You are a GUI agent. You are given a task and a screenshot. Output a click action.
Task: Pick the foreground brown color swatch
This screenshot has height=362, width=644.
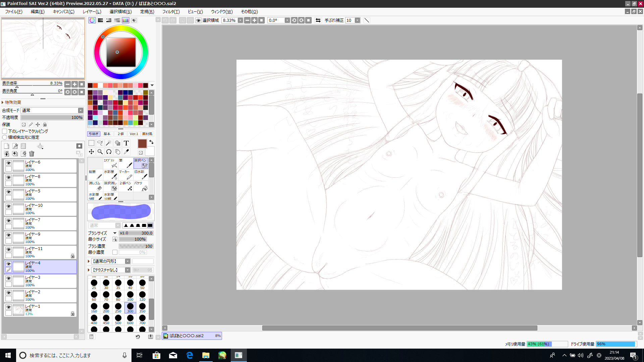[142, 144]
